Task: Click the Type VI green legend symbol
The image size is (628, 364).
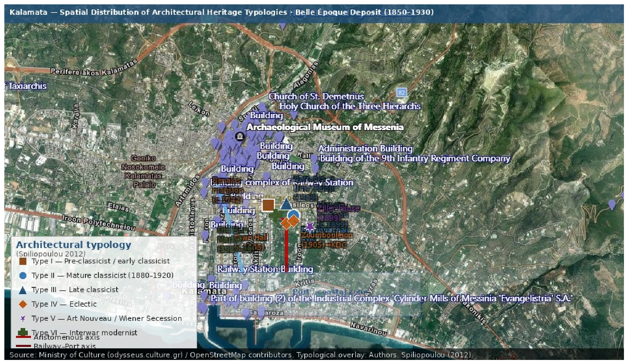Action: [x=23, y=332]
